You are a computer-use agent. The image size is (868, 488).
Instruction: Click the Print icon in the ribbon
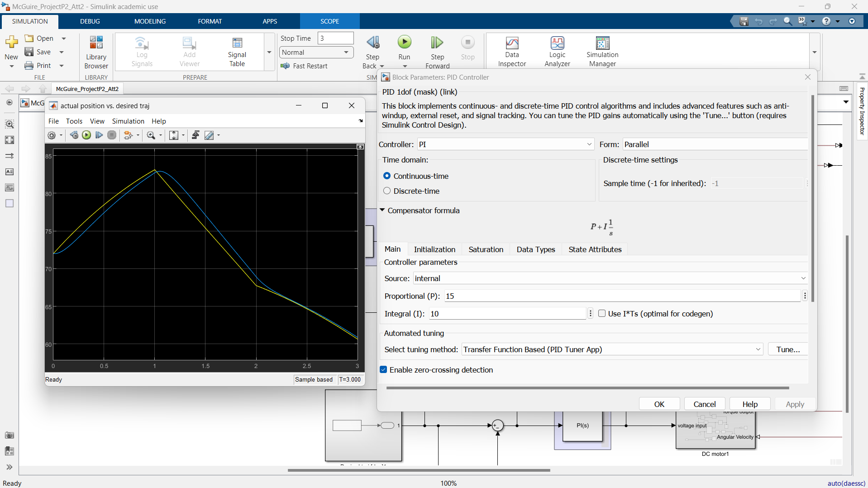pyautogui.click(x=29, y=65)
